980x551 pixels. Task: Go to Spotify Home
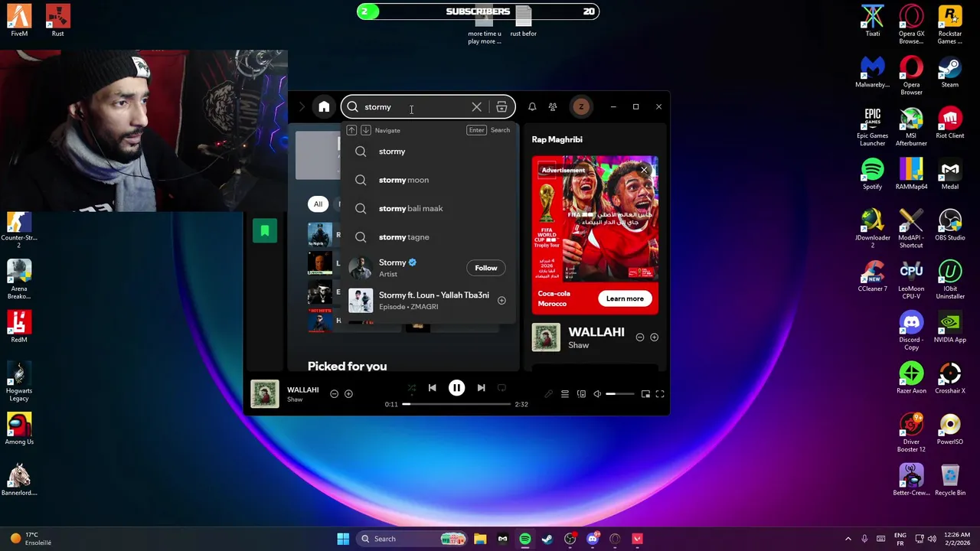[324, 107]
